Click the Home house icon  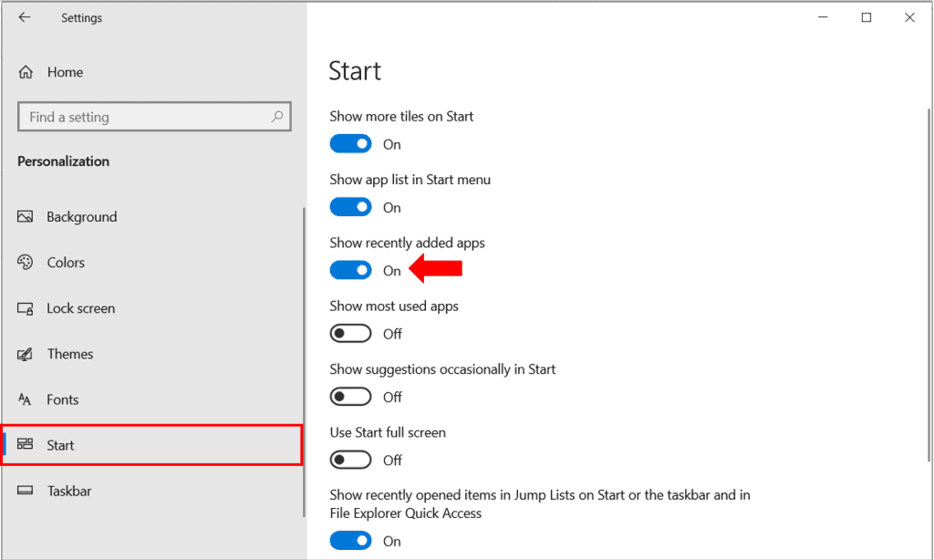26,72
